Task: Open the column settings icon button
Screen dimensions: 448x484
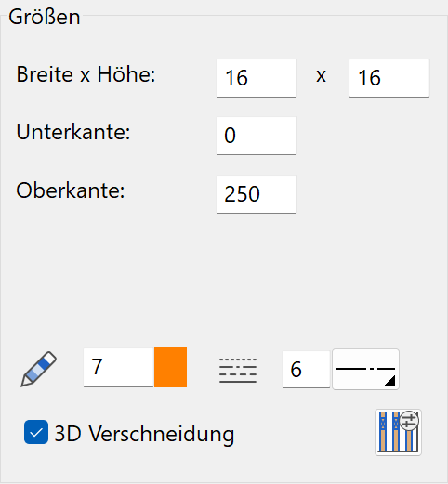Action: tap(398, 432)
